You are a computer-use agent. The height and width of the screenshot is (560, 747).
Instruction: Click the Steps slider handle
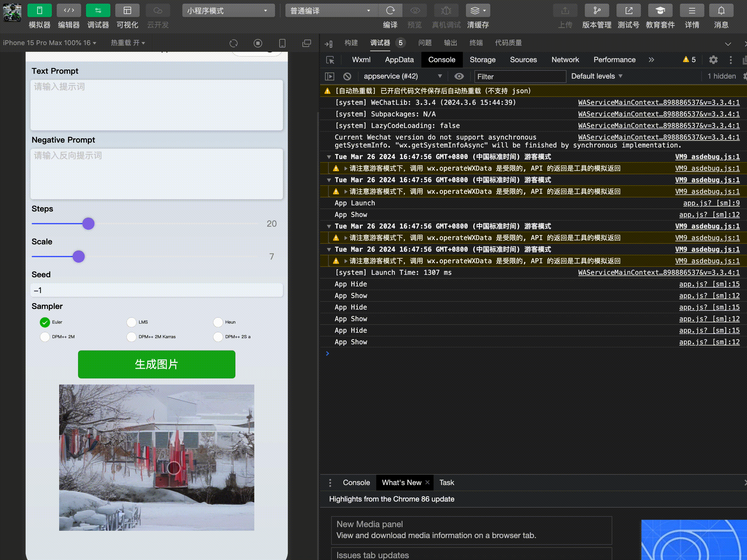(88, 224)
